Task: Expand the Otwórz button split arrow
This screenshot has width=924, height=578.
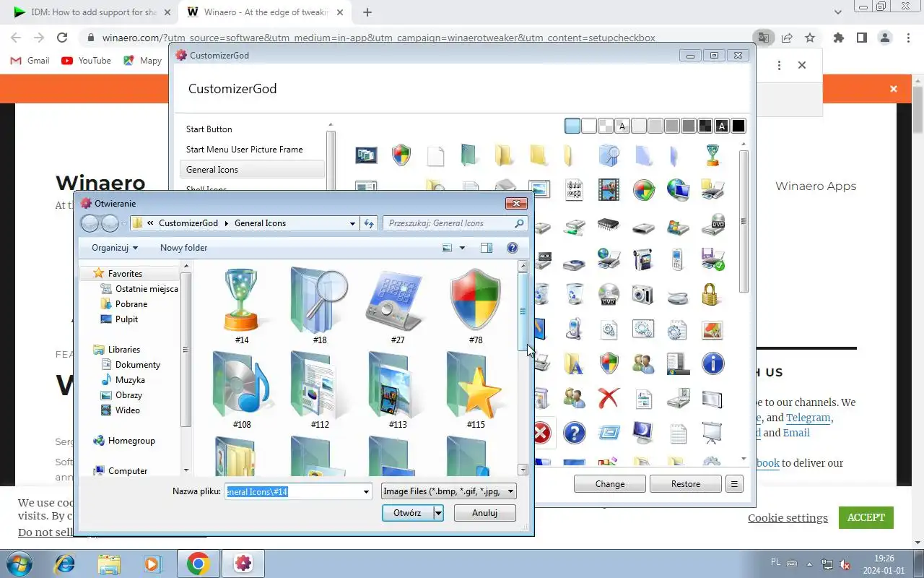Action: 438,513
